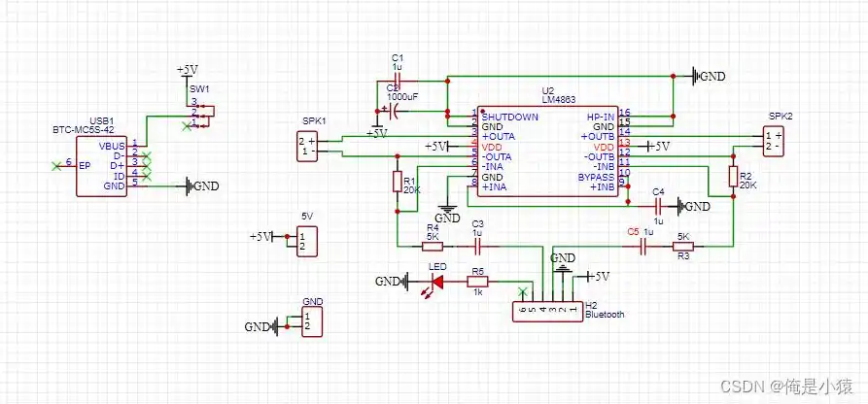Click the USB1 VBUS pin label
Screen dimensions: 868x404
point(114,146)
